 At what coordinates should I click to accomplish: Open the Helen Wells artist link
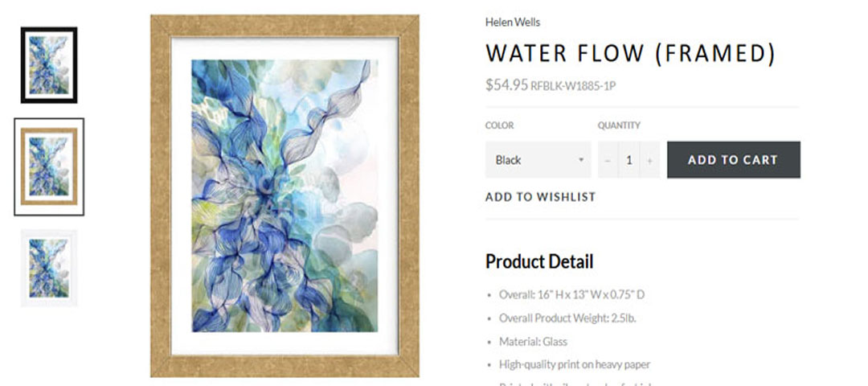coord(513,23)
